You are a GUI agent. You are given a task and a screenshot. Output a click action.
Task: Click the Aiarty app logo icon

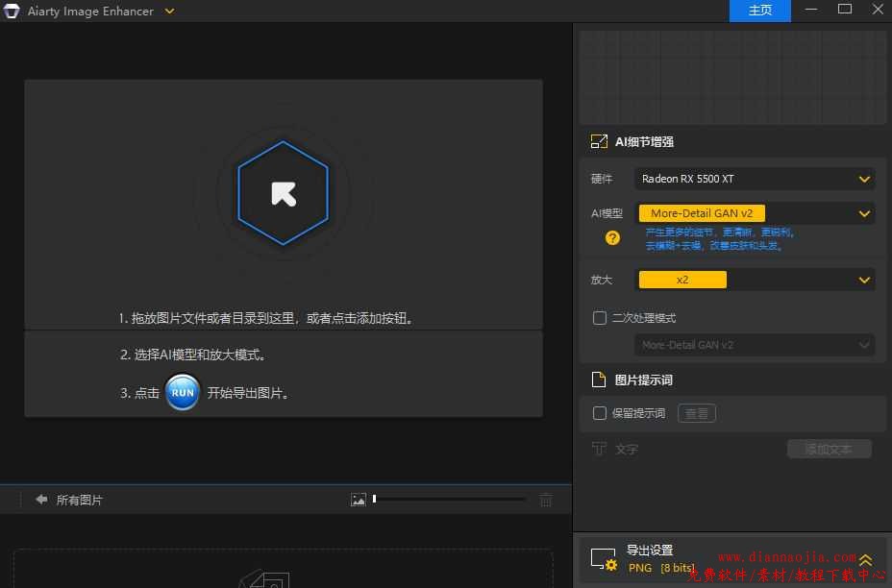click(12, 12)
